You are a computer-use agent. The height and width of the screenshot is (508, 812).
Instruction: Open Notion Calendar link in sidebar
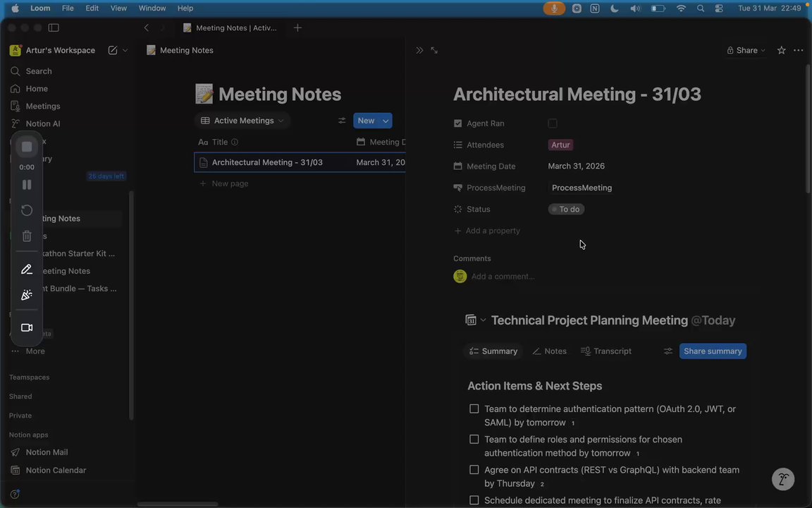tap(56, 470)
